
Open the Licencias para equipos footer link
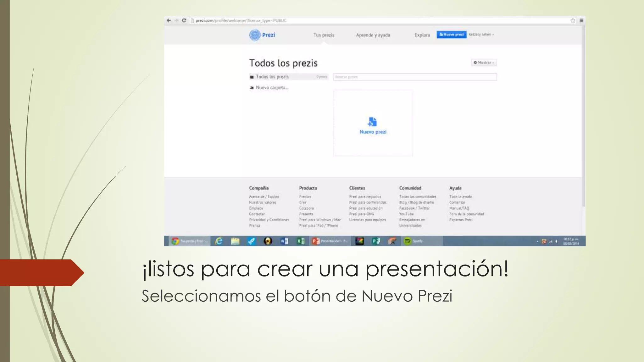pyautogui.click(x=367, y=220)
